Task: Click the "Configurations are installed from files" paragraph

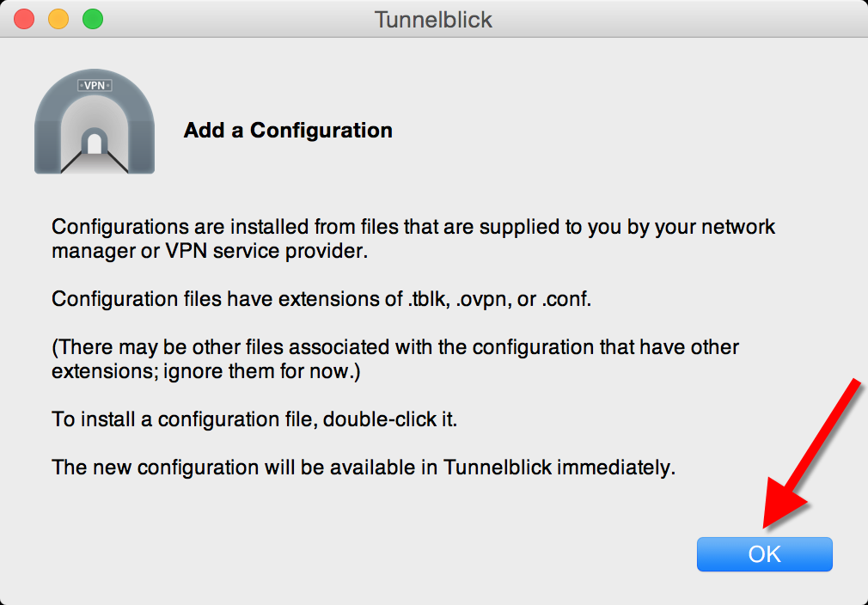Action: click(x=413, y=240)
